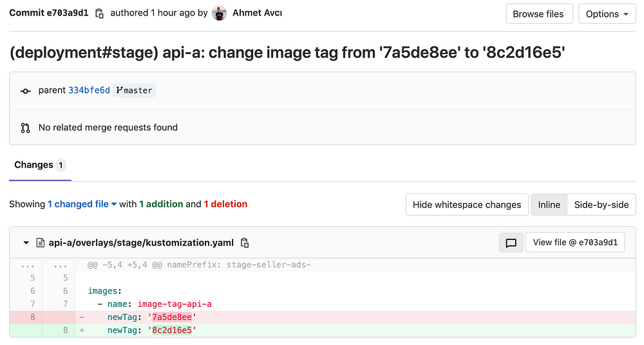Expand the 1 changed file dropdown
The image size is (644, 345).
tap(82, 204)
